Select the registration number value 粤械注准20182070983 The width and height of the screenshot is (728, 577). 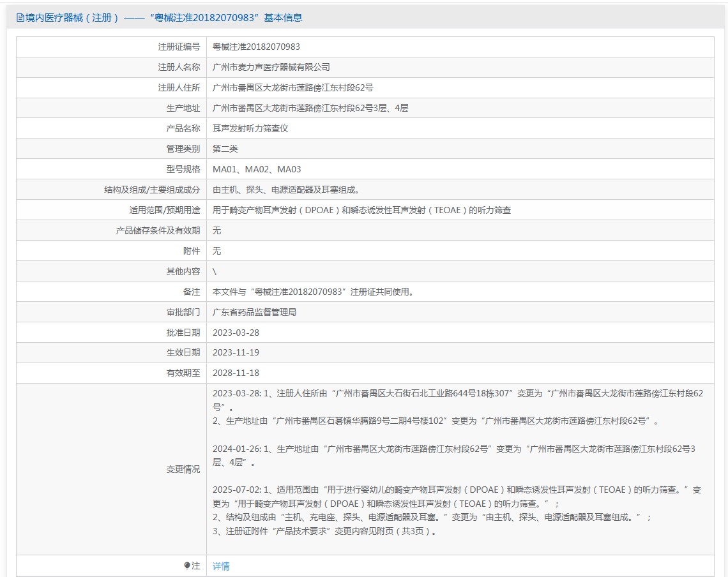(256, 47)
